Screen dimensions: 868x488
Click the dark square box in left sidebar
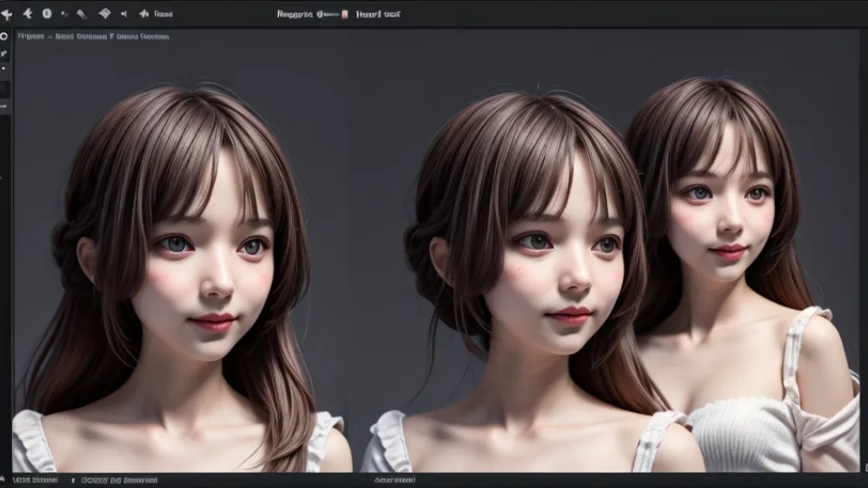click(x=4, y=90)
